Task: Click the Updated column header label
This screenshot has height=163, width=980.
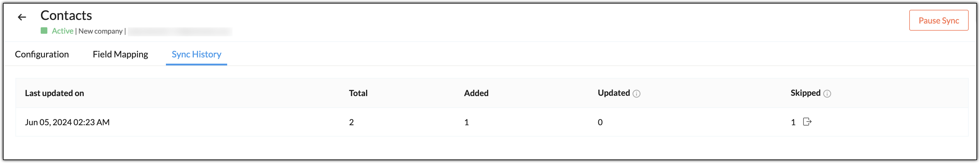Action: click(x=614, y=93)
